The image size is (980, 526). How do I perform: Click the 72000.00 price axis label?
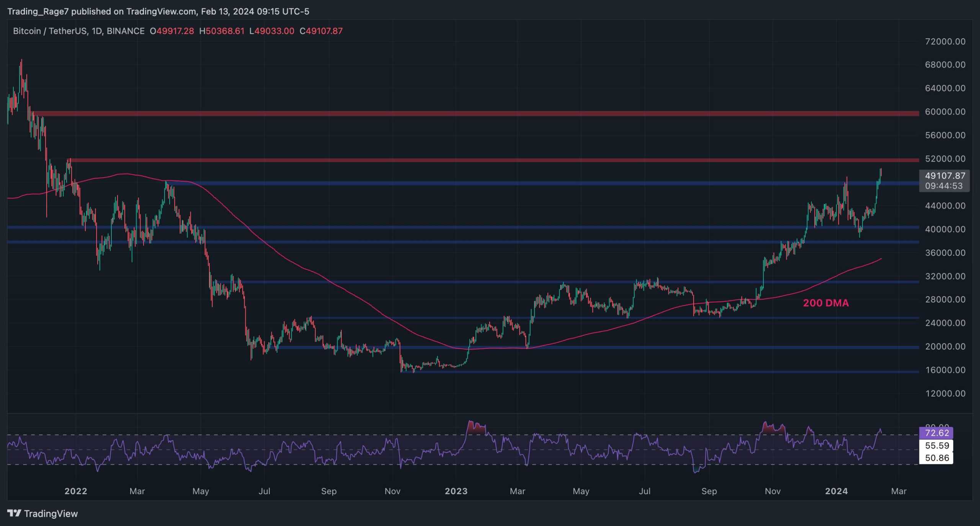[945, 41]
